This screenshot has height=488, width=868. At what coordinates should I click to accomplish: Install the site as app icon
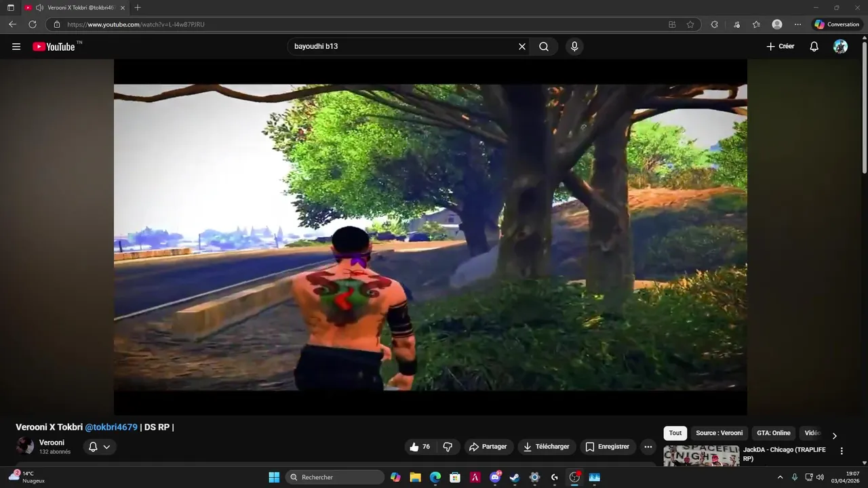[672, 24]
